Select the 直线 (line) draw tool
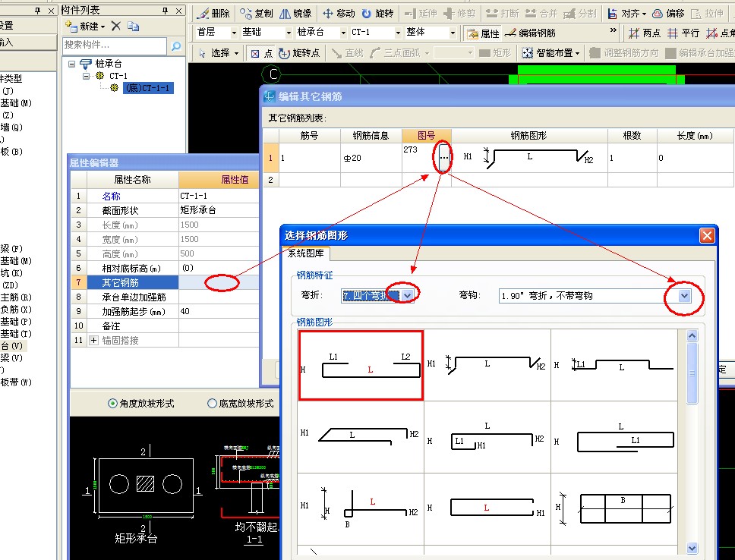735x560 pixels. [347, 53]
